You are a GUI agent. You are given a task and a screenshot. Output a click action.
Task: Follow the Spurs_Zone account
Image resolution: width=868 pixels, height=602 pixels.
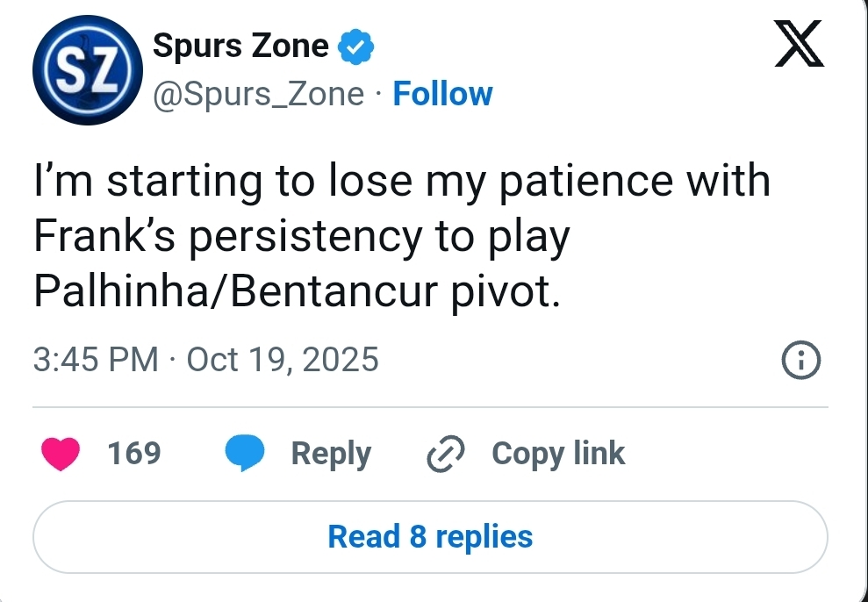pyautogui.click(x=442, y=94)
